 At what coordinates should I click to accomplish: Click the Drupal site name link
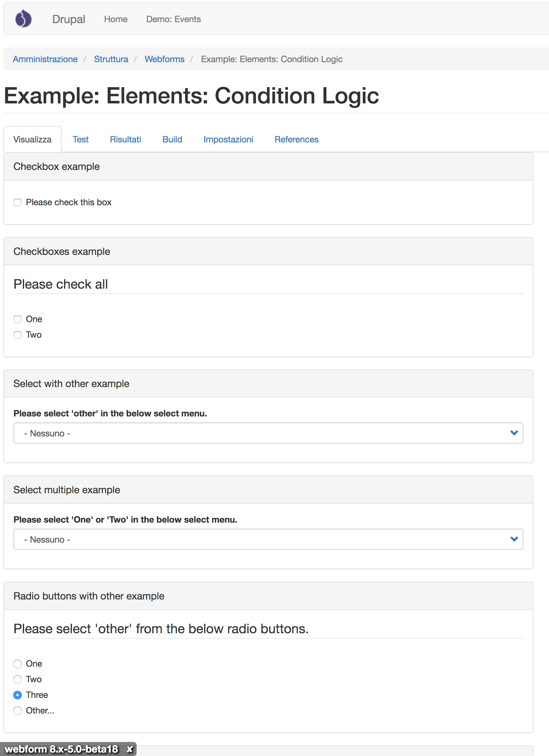(69, 19)
